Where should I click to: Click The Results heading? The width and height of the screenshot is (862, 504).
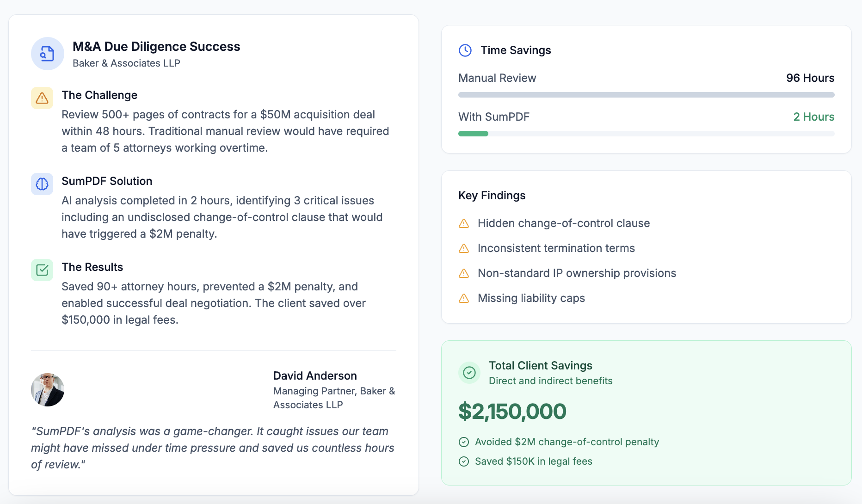pyautogui.click(x=92, y=267)
